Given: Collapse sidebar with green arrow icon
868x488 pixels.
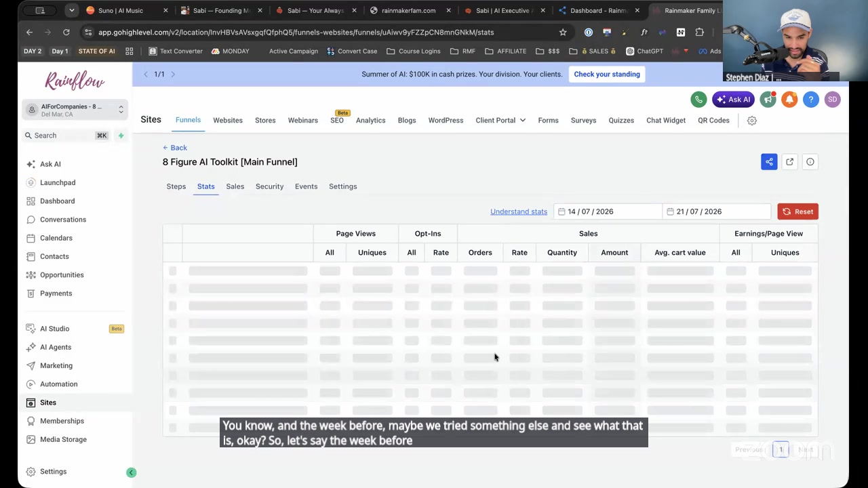Looking at the screenshot, I should tap(132, 472).
